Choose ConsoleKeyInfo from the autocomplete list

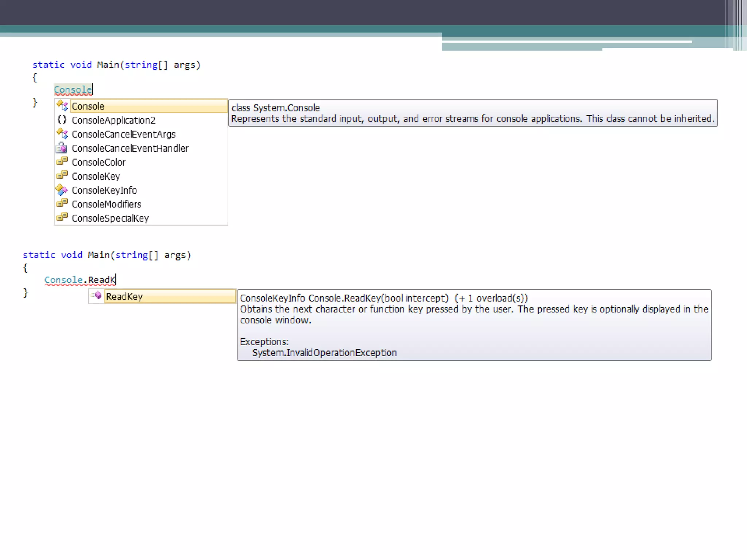[x=104, y=190]
